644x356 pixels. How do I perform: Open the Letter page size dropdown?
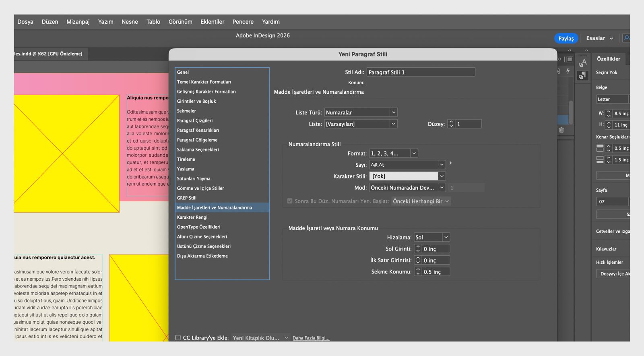pyautogui.click(x=613, y=99)
